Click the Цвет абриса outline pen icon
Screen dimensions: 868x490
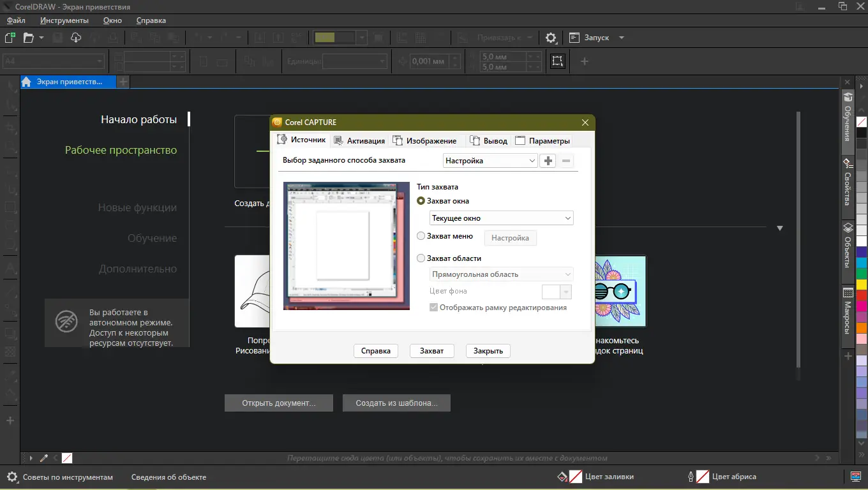point(690,477)
